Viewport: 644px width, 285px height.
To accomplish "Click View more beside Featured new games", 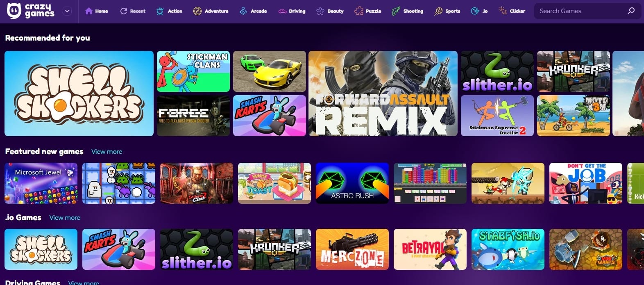I will tap(107, 152).
